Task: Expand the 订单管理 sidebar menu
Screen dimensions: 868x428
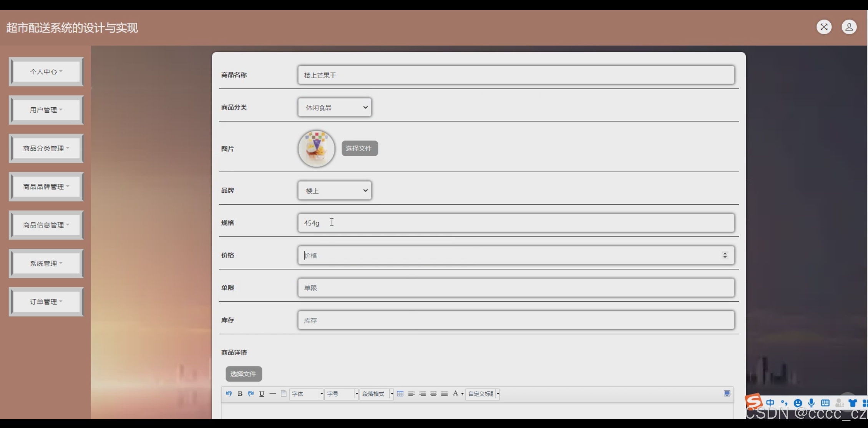Action: coord(46,302)
